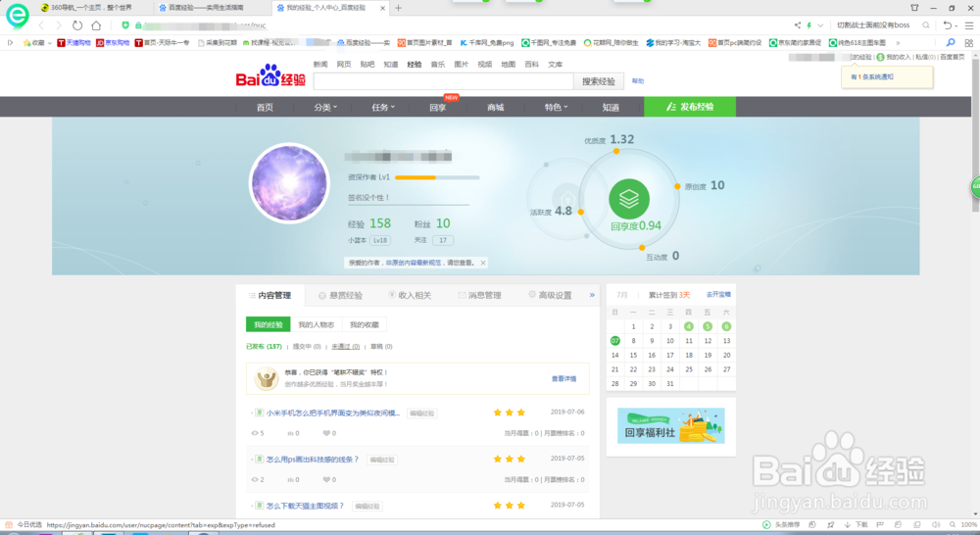Click the browser skin shirt icon
Screen dimensions: 980x535
(914, 8)
